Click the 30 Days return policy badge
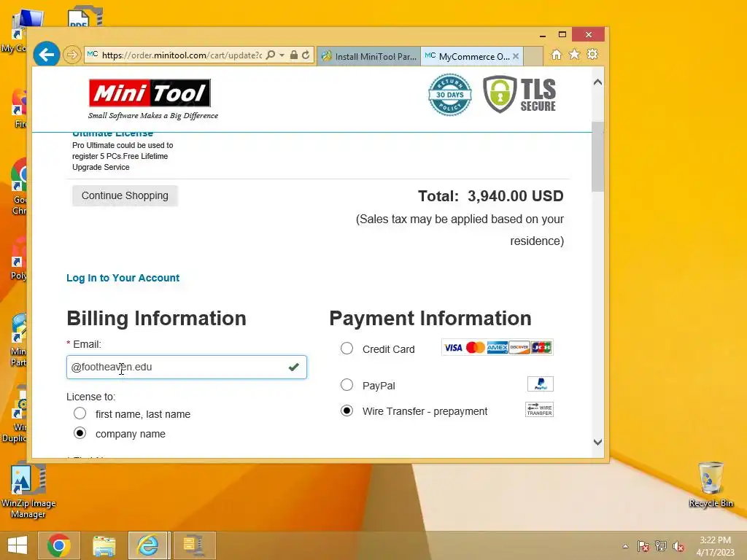Image resolution: width=747 pixels, height=560 pixels. [449, 95]
